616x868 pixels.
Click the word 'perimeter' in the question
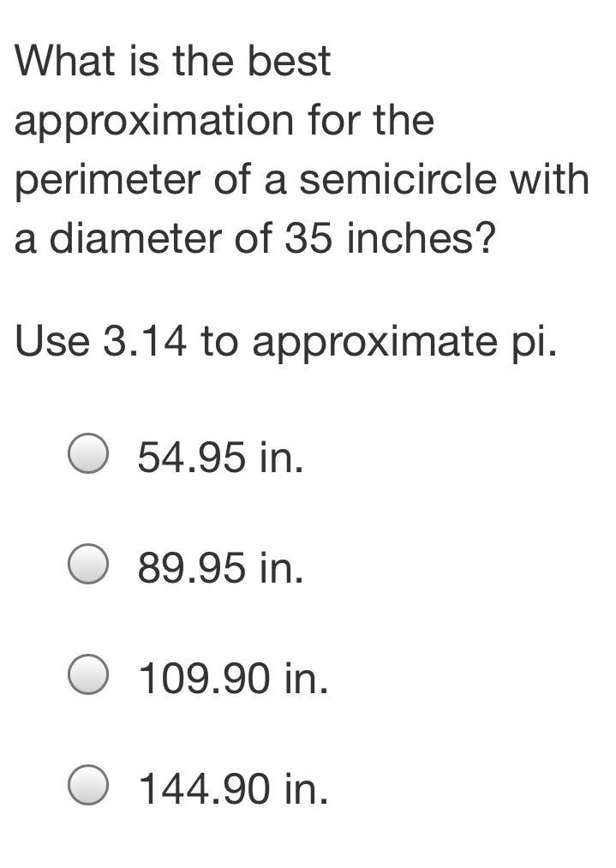(x=108, y=181)
